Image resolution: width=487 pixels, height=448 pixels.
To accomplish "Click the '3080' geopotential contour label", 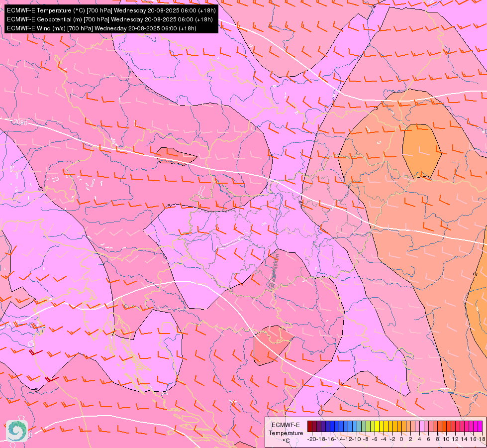I will point(20,122).
